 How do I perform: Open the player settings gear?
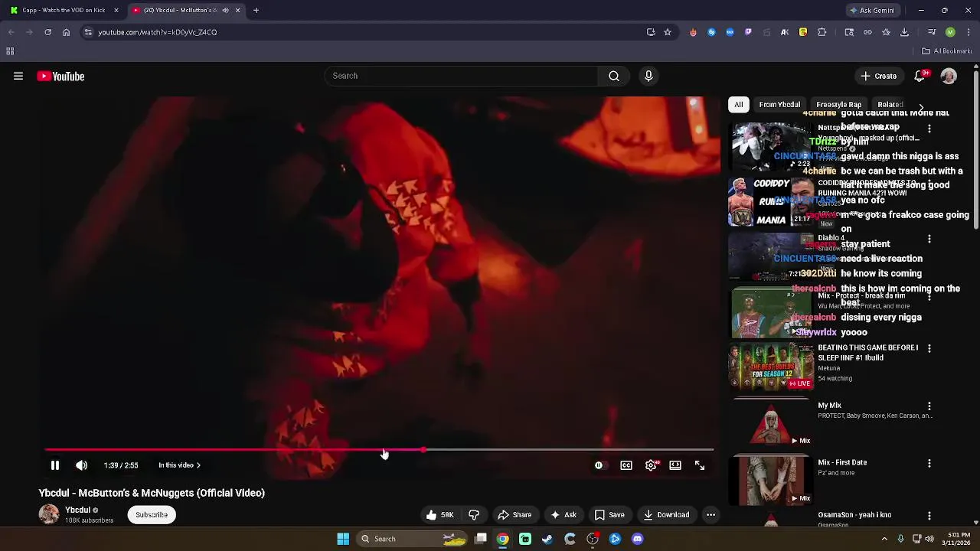pos(651,465)
